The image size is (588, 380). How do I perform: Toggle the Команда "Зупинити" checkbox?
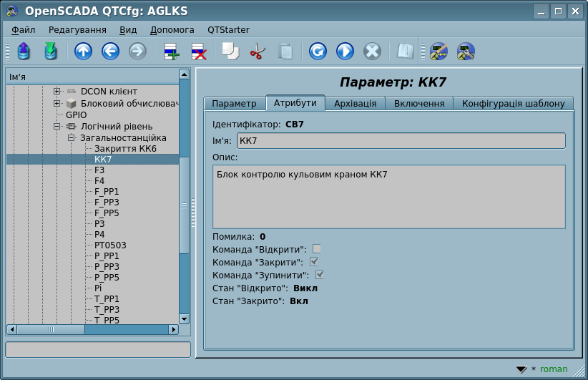point(320,275)
